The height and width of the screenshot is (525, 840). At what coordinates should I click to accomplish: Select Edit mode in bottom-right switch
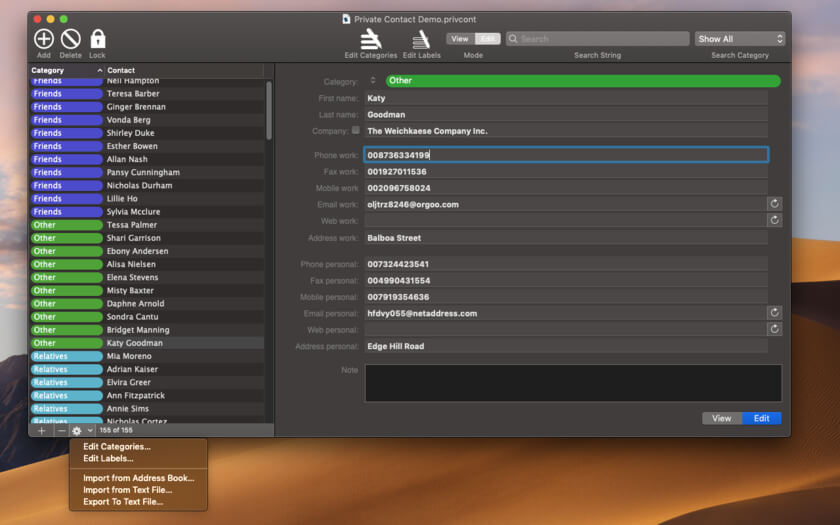point(761,418)
